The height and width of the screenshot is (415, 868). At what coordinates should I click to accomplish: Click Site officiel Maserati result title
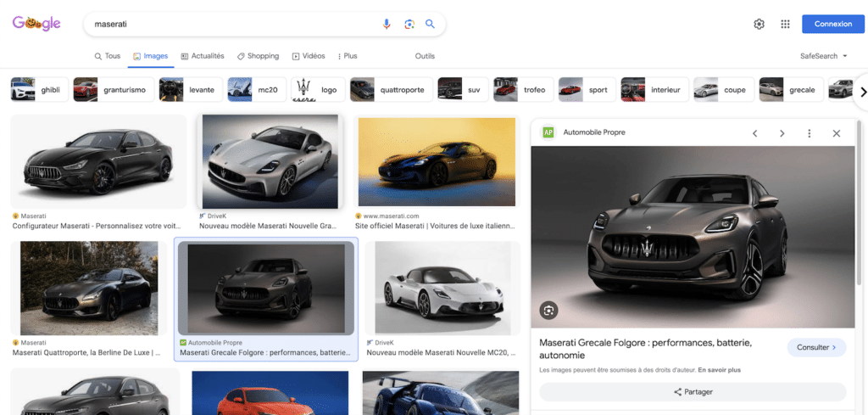click(x=436, y=226)
